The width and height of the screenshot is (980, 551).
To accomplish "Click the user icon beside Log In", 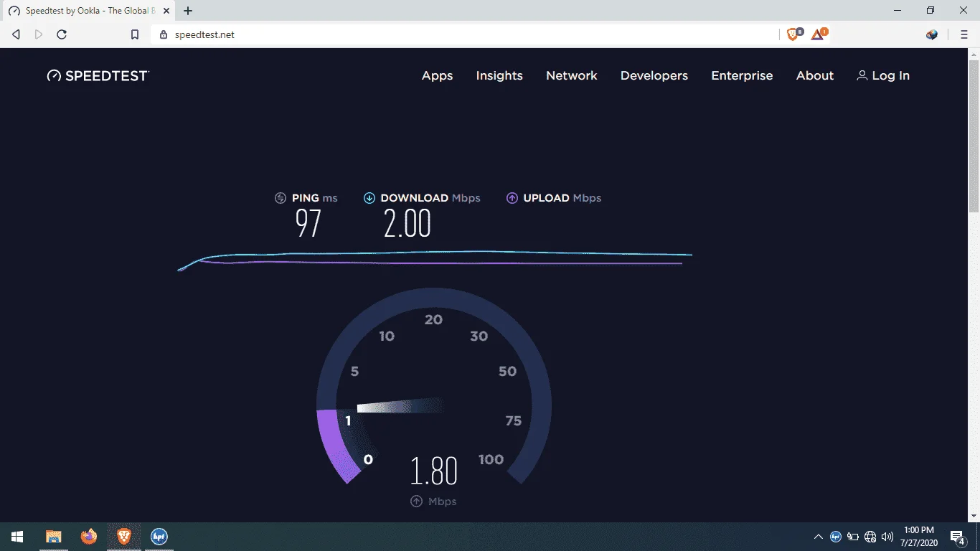I will tap(862, 75).
